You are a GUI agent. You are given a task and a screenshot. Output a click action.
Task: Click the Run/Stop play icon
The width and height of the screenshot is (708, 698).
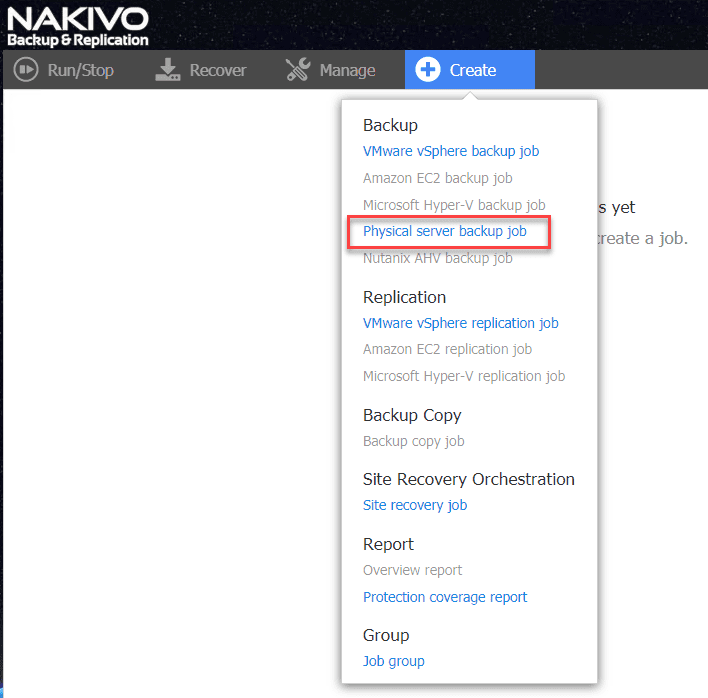[26, 70]
